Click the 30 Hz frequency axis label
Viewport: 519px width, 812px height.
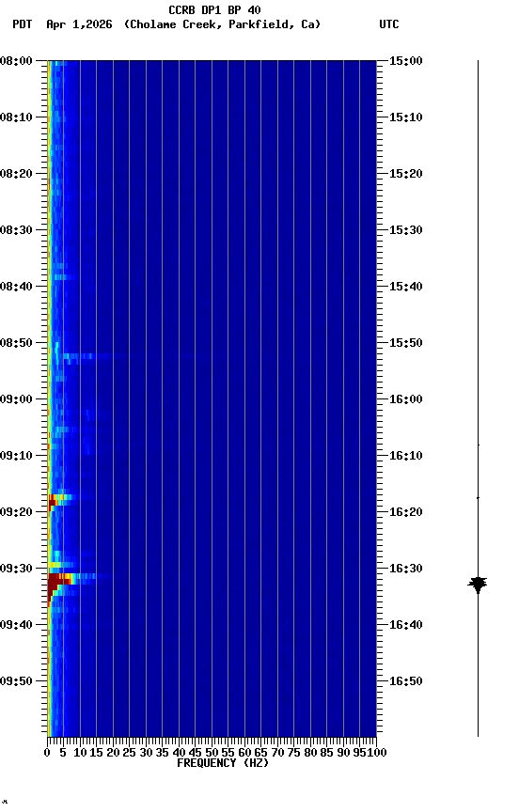coord(146,753)
